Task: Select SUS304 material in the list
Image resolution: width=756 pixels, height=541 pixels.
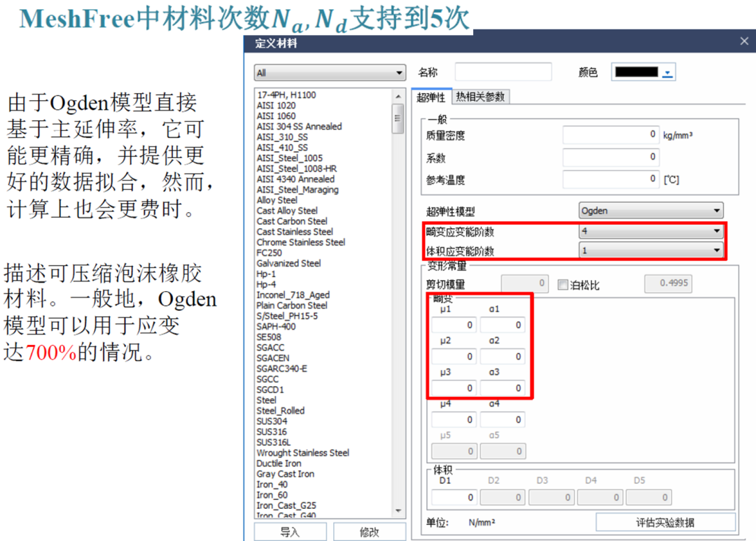Action: (272, 421)
